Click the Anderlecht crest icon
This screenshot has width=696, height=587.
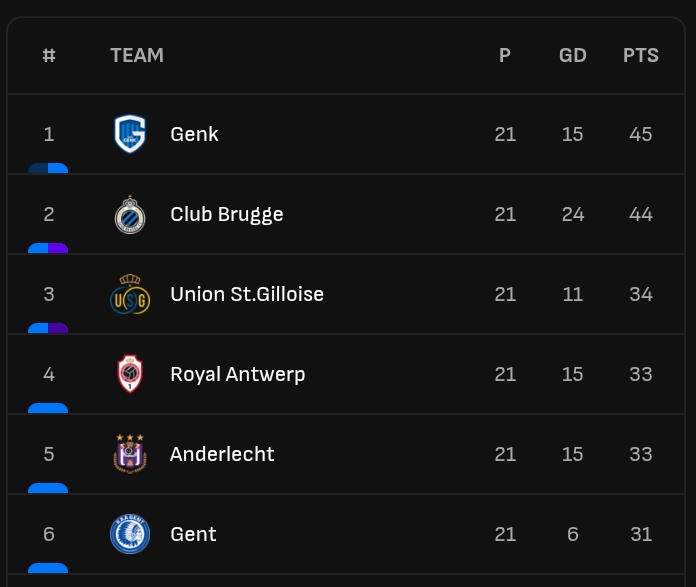tap(130, 454)
